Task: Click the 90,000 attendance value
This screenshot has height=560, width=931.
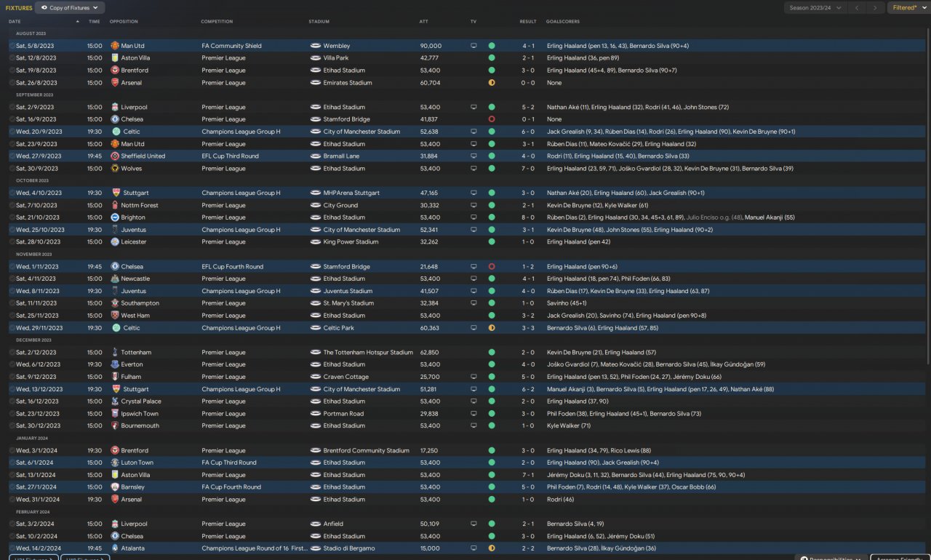Action: click(x=431, y=46)
